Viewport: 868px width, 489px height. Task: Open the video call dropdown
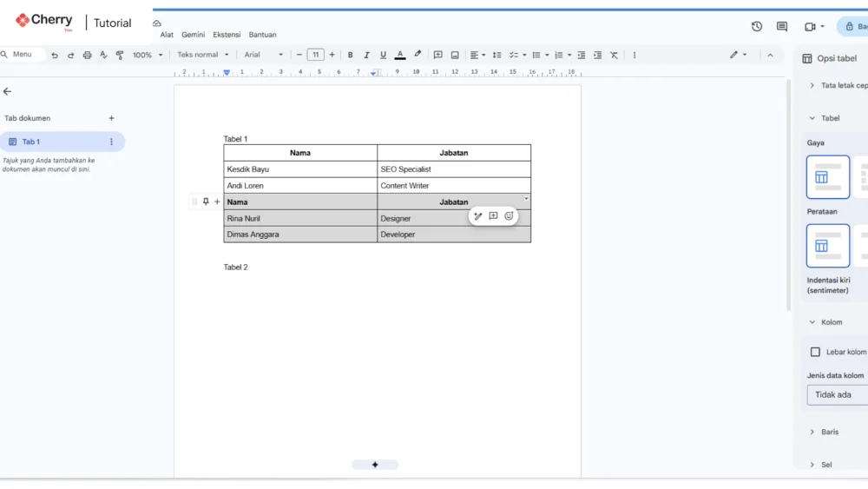[822, 26]
